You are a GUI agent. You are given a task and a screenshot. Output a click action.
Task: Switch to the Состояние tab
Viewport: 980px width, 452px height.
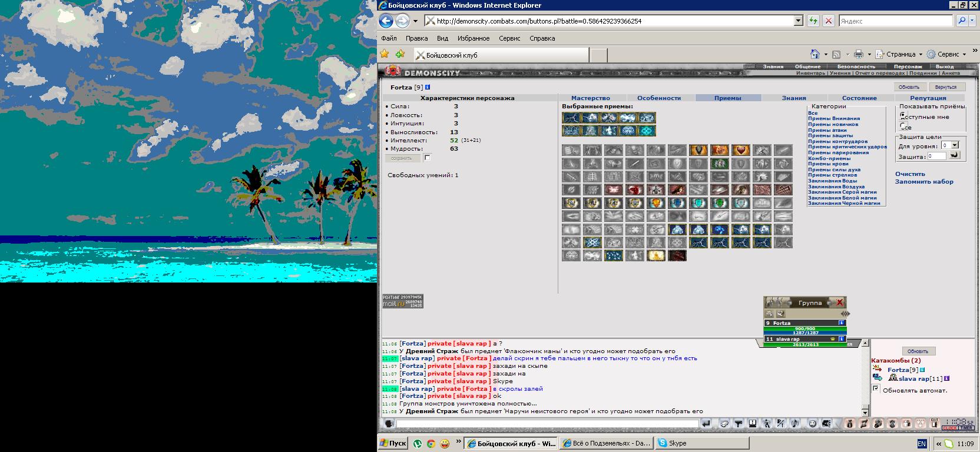pos(859,98)
